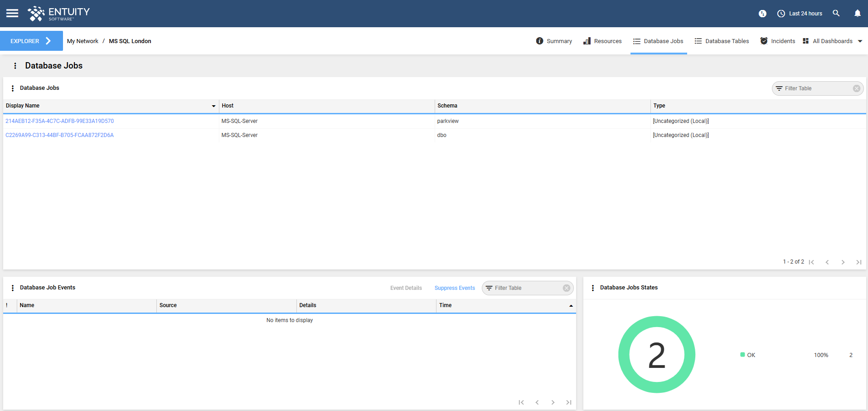The height and width of the screenshot is (411, 868).
Task: Click the parkview schema cell
Action: click(x=448, y=121)
